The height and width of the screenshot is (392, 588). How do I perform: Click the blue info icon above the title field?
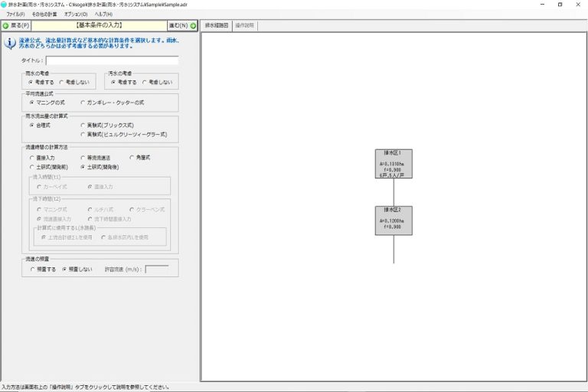pyautogui.click(x=11, y=43)
